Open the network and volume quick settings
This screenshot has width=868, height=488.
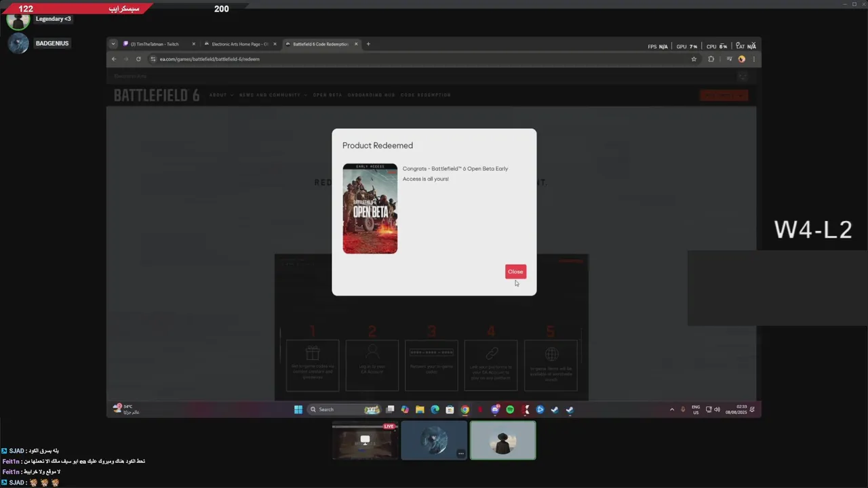tap(713, 409)
